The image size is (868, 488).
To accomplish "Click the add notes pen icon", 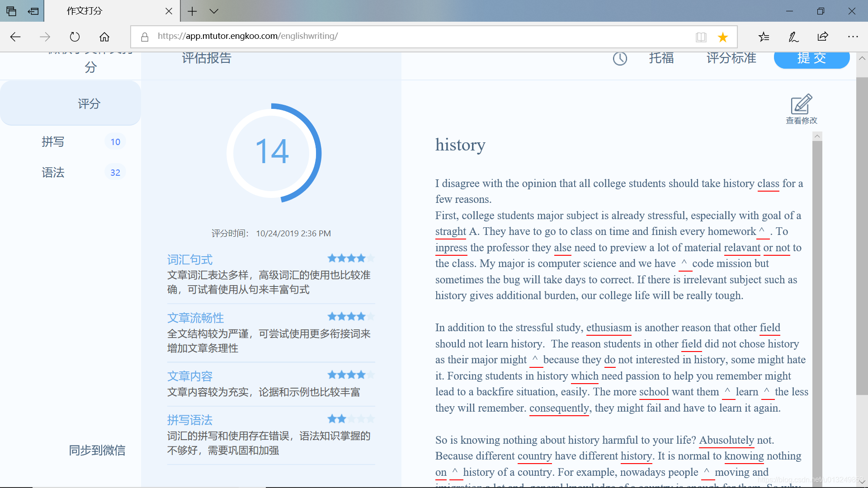I will (793, 37).
